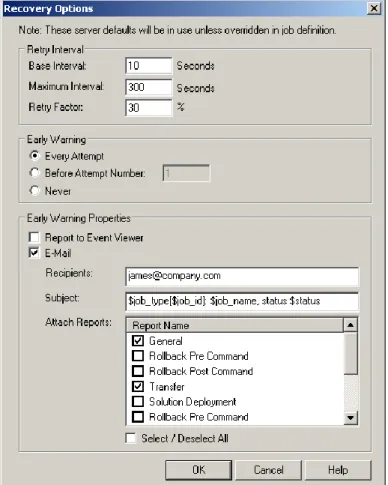Uncheck the Transfer report checkbox

pos(138,386)
